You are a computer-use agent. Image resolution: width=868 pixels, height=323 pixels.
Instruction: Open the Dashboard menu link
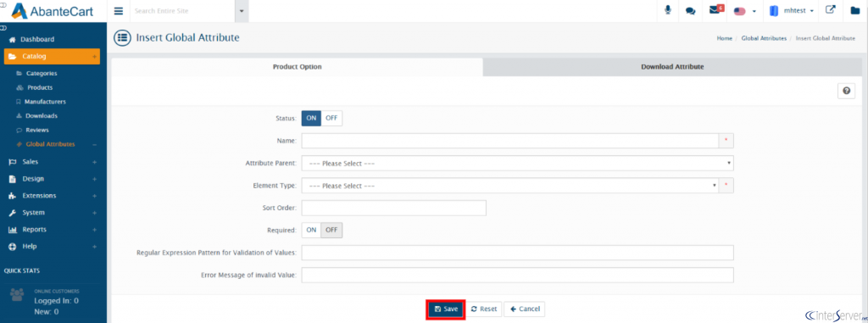(37, 39)
